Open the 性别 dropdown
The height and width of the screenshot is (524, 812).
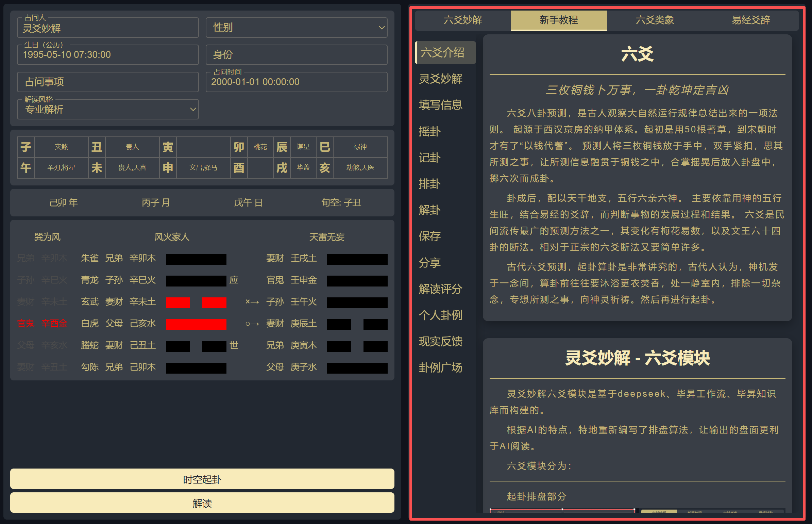pyautogui.click(x=297, y=28)
